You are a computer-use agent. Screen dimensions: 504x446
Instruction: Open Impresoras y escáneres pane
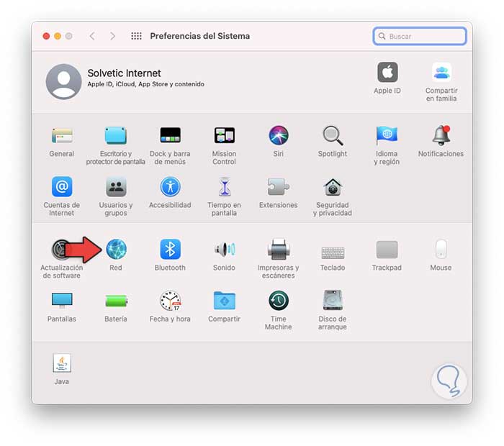pyautogui.click(x=279, y=249)
